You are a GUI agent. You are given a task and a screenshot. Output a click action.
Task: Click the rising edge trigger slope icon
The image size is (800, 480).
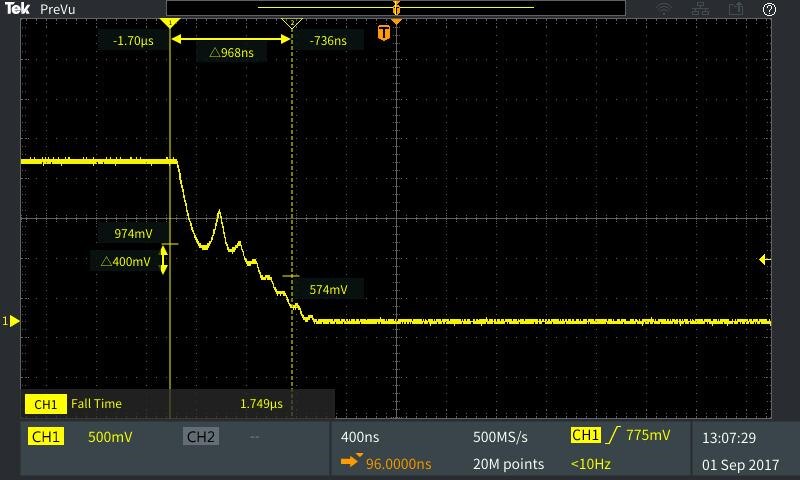click(x=613, y=435)
